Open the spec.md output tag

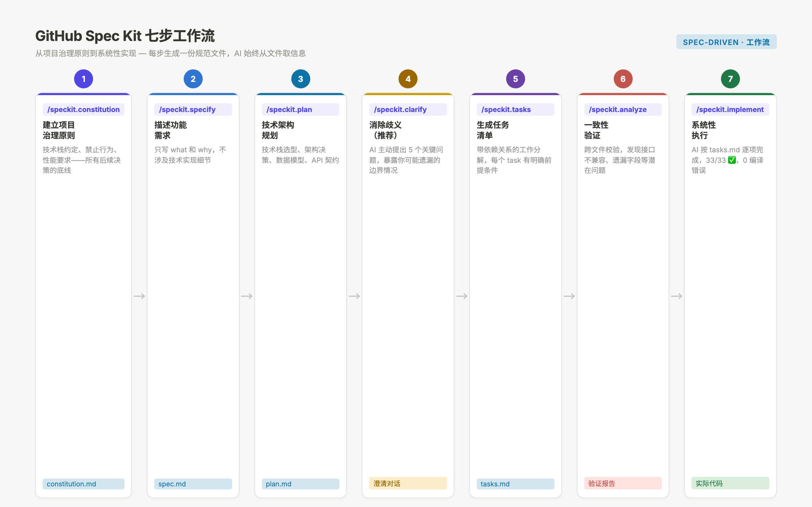tap(193, 484)
